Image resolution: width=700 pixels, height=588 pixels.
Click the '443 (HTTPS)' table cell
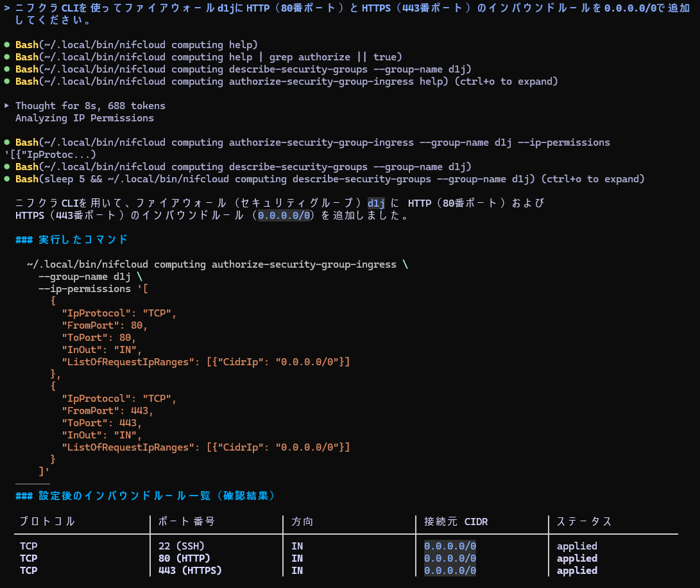[x=190, y=570]
